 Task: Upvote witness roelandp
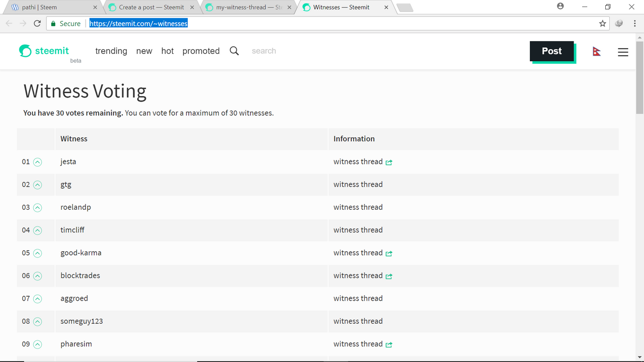37,208
